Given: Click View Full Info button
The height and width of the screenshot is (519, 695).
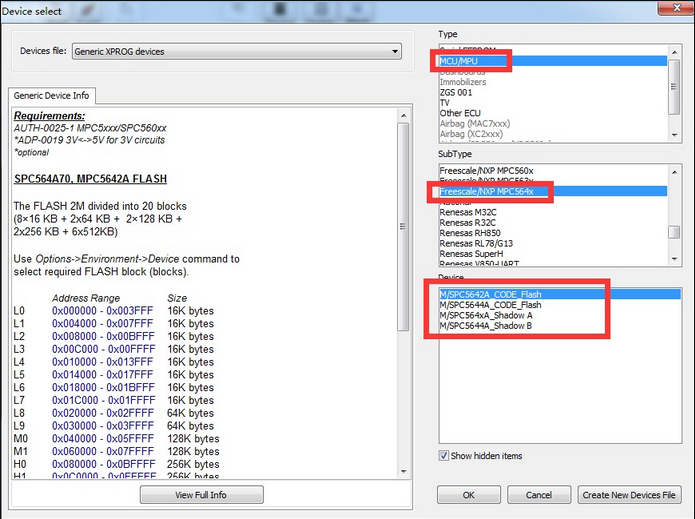Looking at the screenshot, I should tap(201, 495).
